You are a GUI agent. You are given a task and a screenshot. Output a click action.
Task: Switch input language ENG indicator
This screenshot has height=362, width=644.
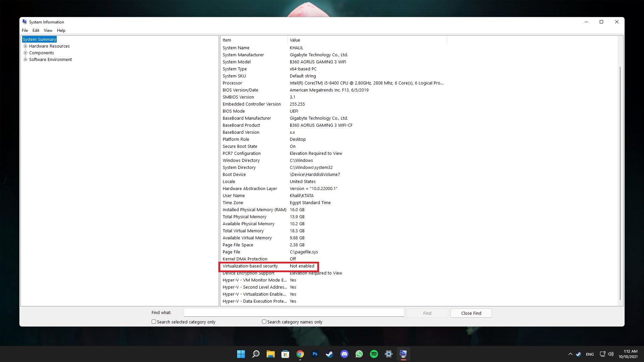590,354
